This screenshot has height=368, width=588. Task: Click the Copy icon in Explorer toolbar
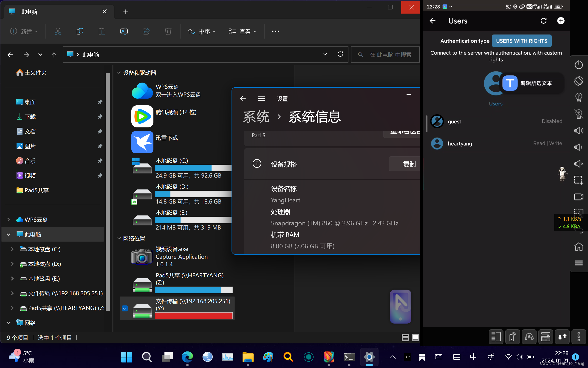80,32
